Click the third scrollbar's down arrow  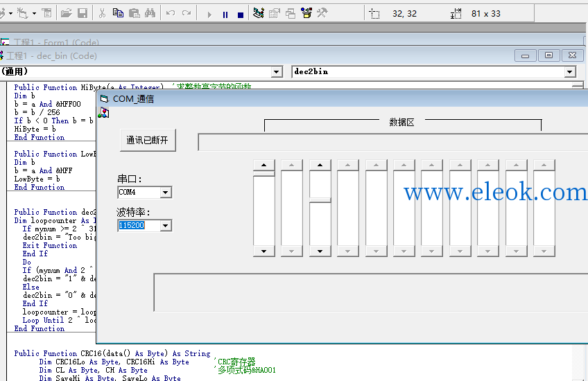(320, 251)
